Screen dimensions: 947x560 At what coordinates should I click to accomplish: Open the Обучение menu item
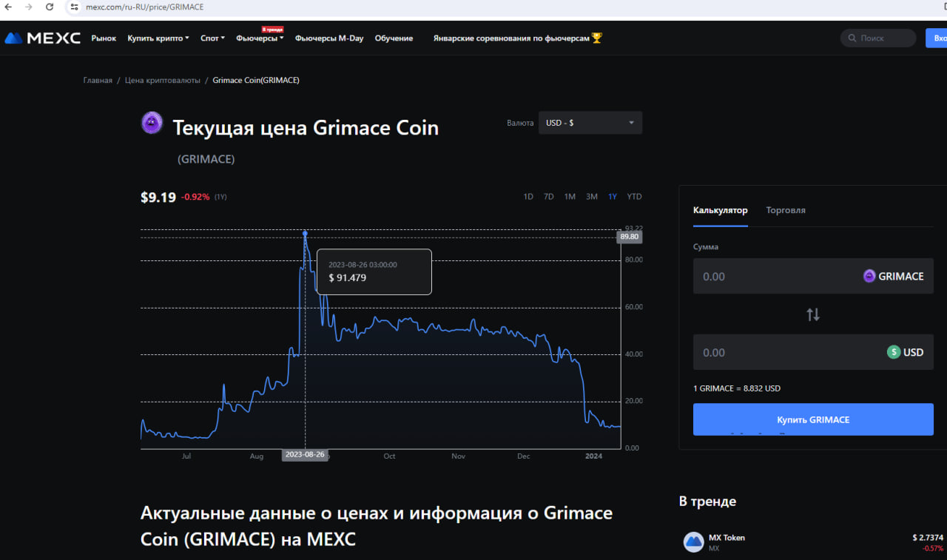[x=394, y=38]
